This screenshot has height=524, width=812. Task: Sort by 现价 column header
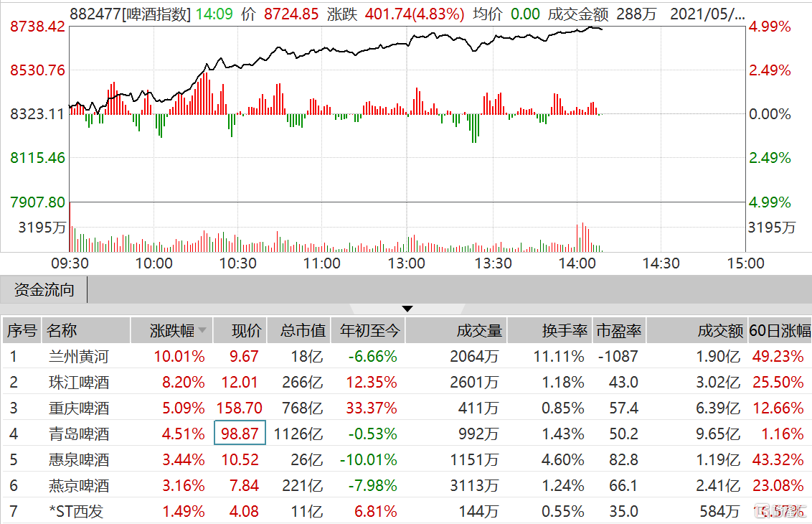click(240, 331)
